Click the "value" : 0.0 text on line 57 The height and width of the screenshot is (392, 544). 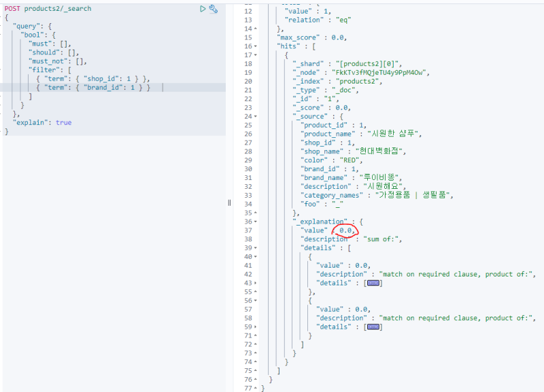pos(343,309)
